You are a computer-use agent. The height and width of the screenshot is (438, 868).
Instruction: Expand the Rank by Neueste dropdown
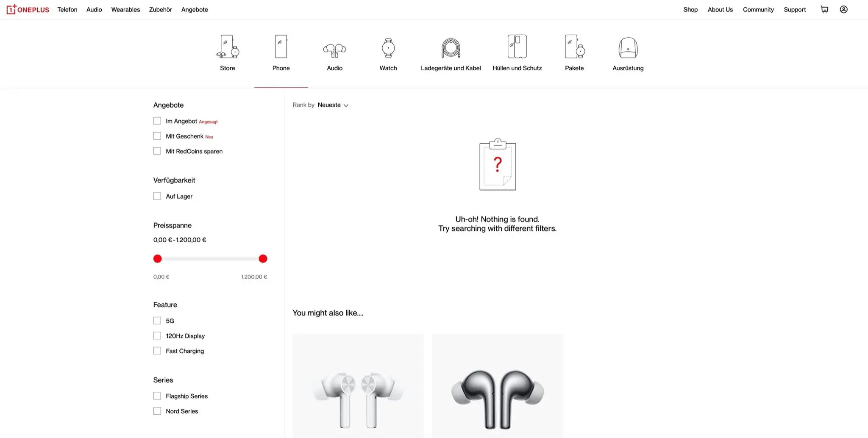[333, 105]
